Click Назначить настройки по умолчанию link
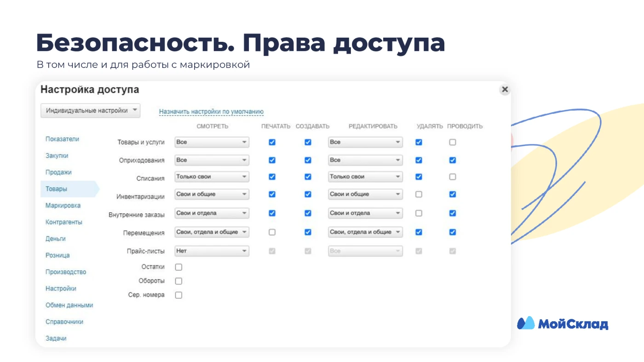The height and width of the screenshot is (362, 644). [211, 112]
